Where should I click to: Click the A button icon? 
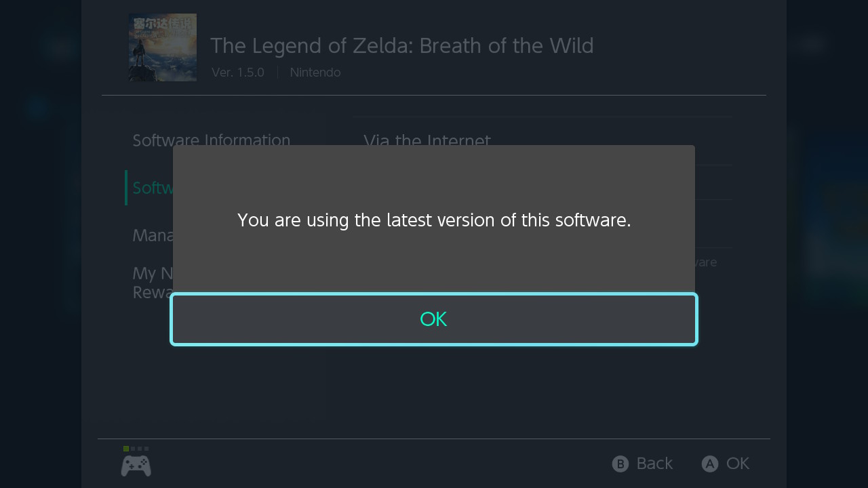coord(709,464)
